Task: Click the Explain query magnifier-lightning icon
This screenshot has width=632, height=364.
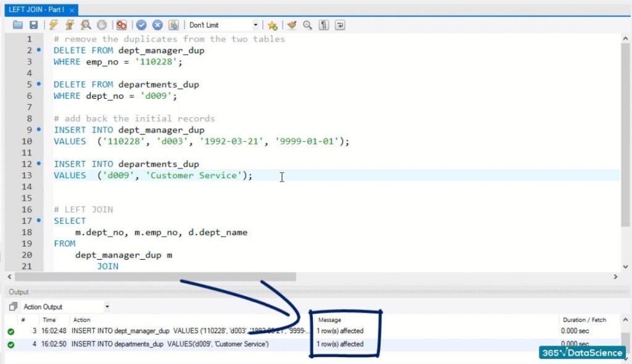Action: point(86,25)
